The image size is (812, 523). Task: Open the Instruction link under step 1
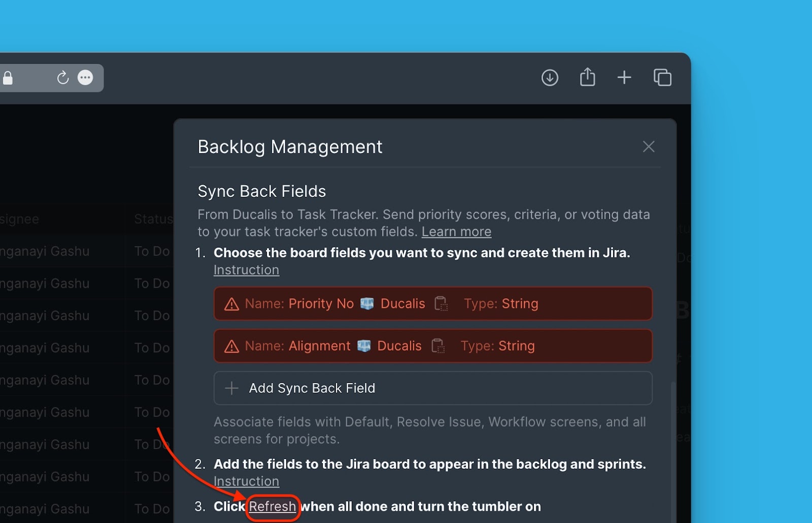[x=246, y=270]
